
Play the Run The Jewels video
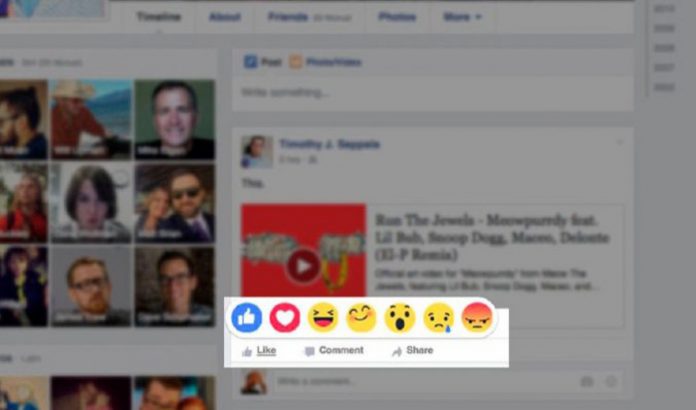point(304,266)
